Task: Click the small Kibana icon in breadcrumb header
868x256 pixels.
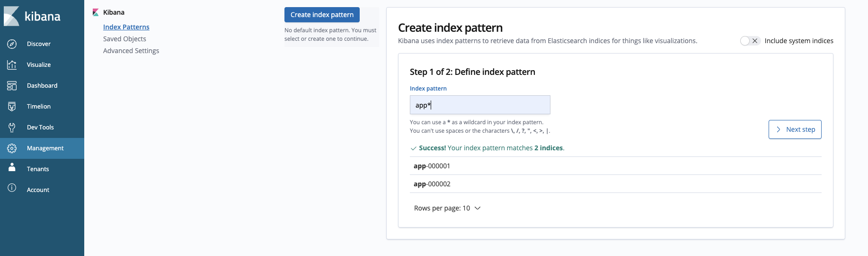Action: (x=96, y=12)
